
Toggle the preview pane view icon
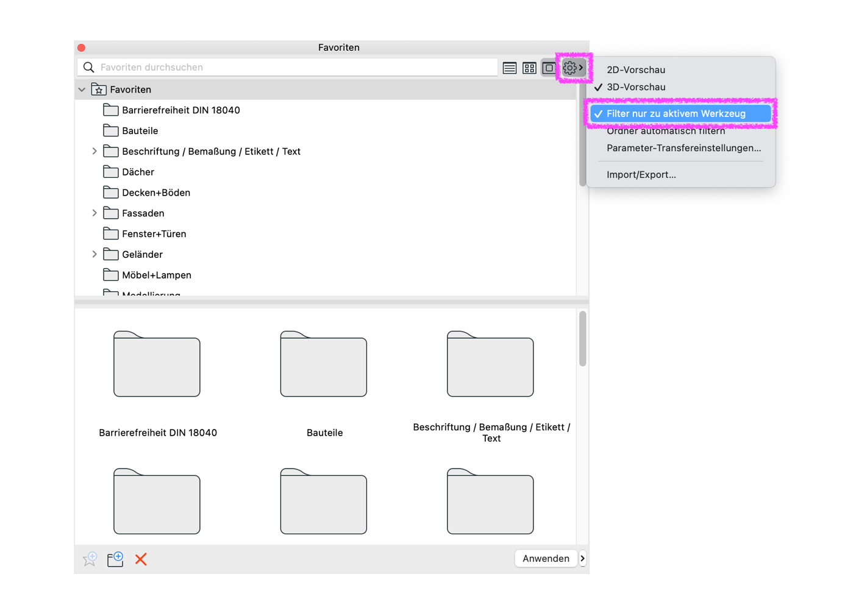[549, 68]
